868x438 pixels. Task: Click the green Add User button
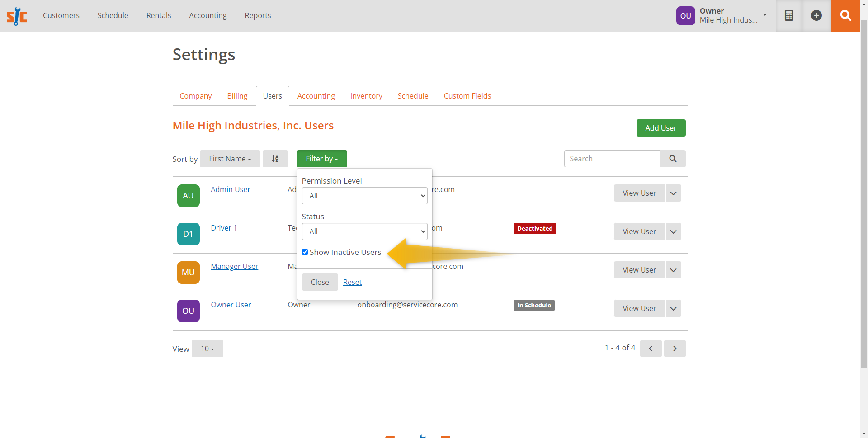pyautogui.click(x=661, y=128)
